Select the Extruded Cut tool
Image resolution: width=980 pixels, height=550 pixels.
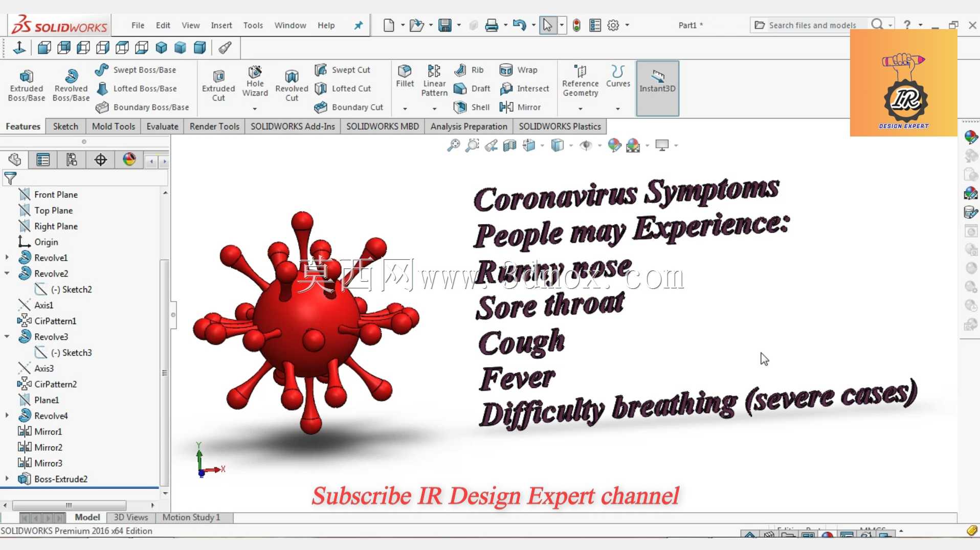(x=218, y=85)
